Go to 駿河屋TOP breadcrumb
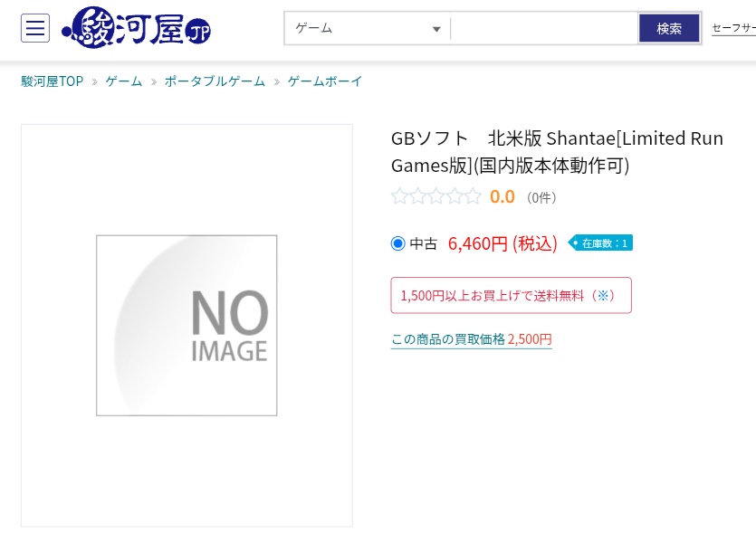Image resolution: width=756 pixels, height=552 pixels. tap(53, 81)
